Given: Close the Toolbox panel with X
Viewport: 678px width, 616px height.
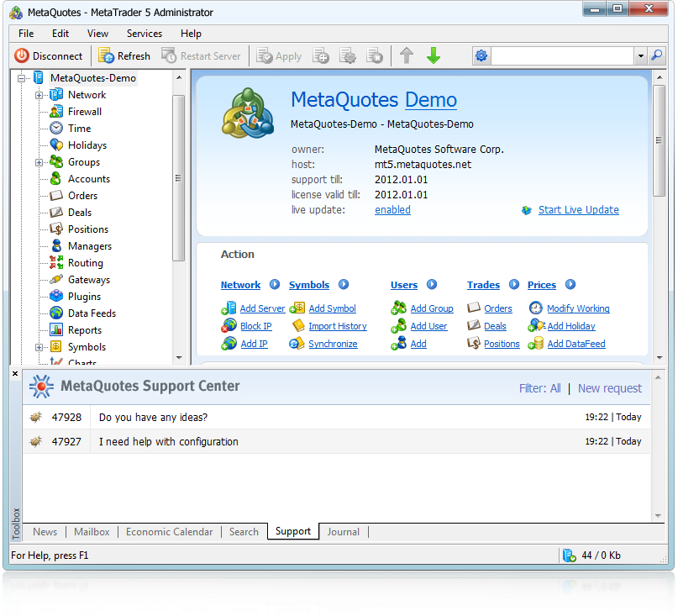Looking at the screenshot, I should pyautogui.click(x=15, y=373).
